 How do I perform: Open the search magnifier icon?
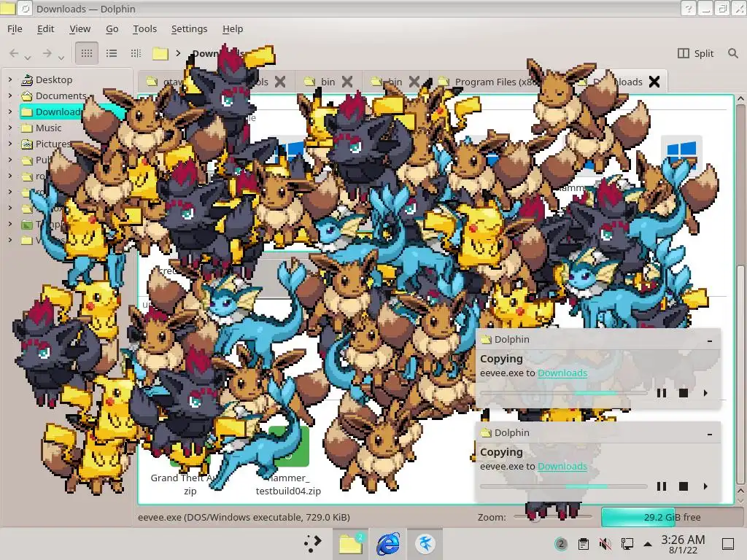pos(732,53)
